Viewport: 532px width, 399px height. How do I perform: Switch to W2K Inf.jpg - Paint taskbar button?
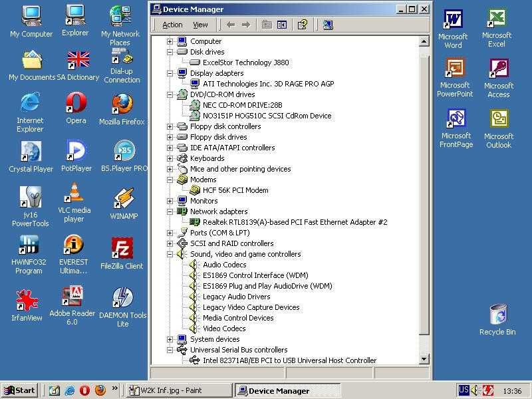pos(179,390)
